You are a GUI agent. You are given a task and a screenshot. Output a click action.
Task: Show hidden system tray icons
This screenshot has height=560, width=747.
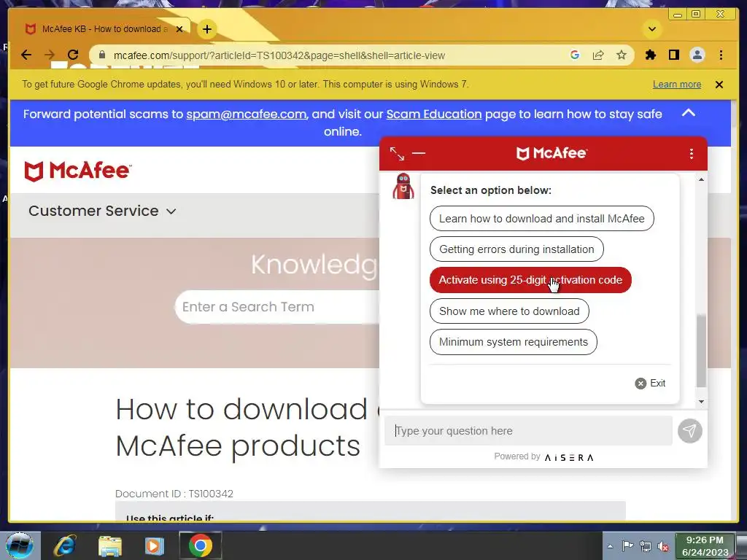[610, 546]
